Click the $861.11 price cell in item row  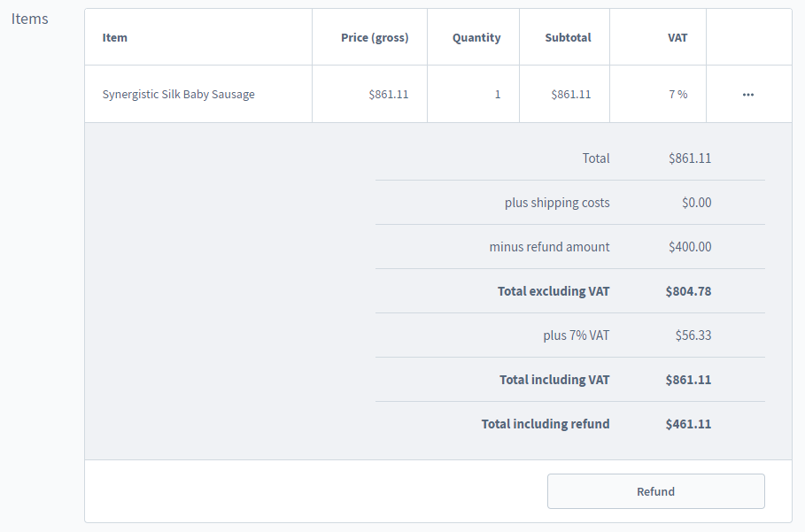coord(389,95)
